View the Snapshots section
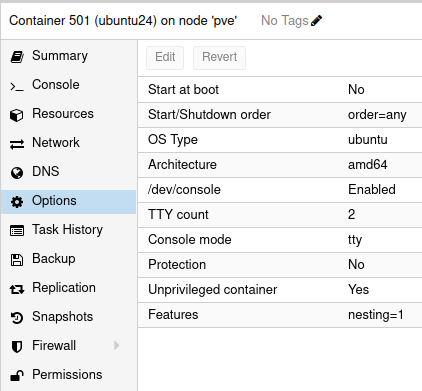This screenshot has height=391, width=422. pos(69,317)
